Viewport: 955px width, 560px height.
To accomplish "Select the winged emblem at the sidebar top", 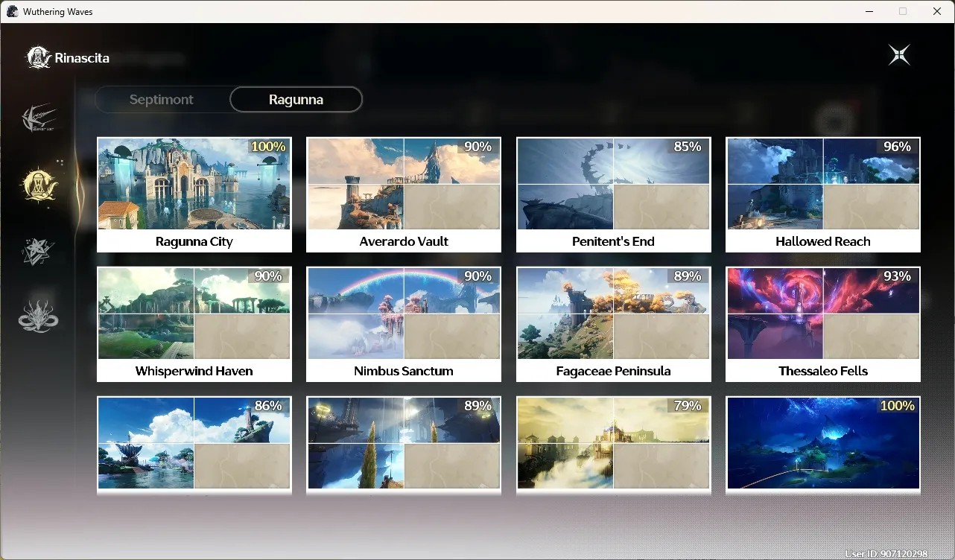I will pos(38,118).
